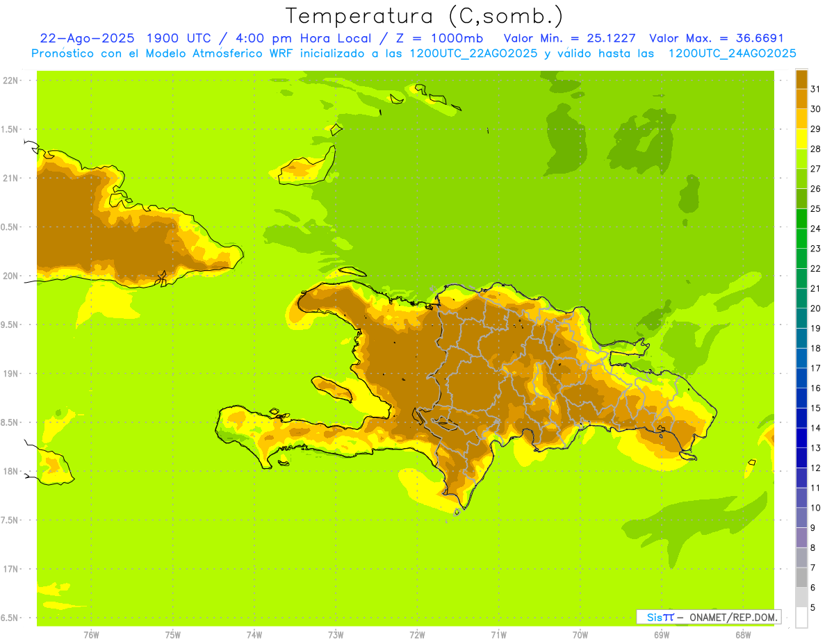Click the "1.5N" latitude label

pos(10,129)
